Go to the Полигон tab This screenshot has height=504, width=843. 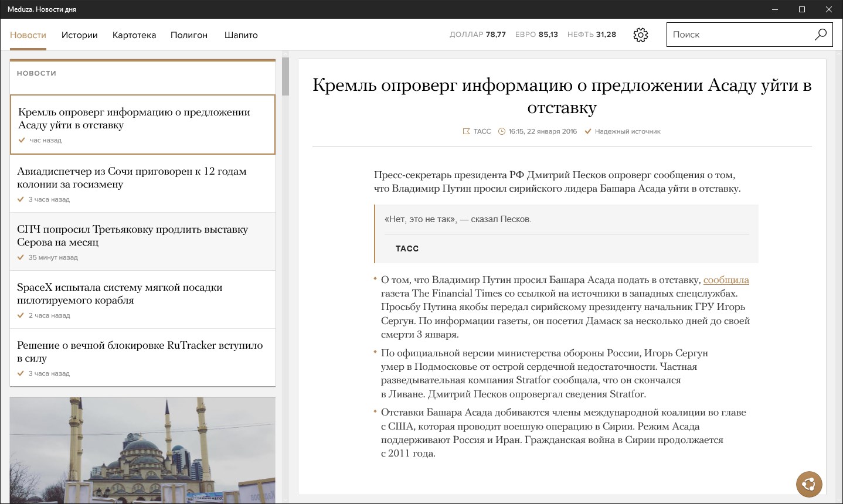click(x=189, y=35)
